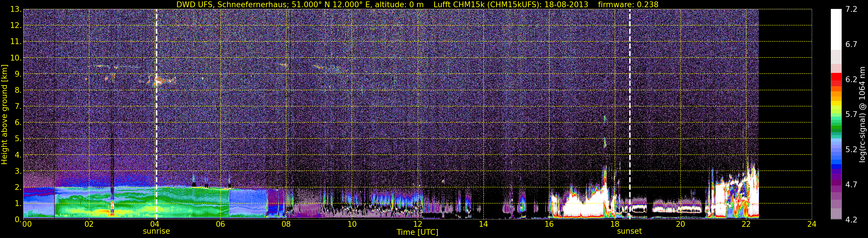This screenshot has width=868, height=238.
Task: Click the time axis tick label 02
Action: tap(89, 224)
